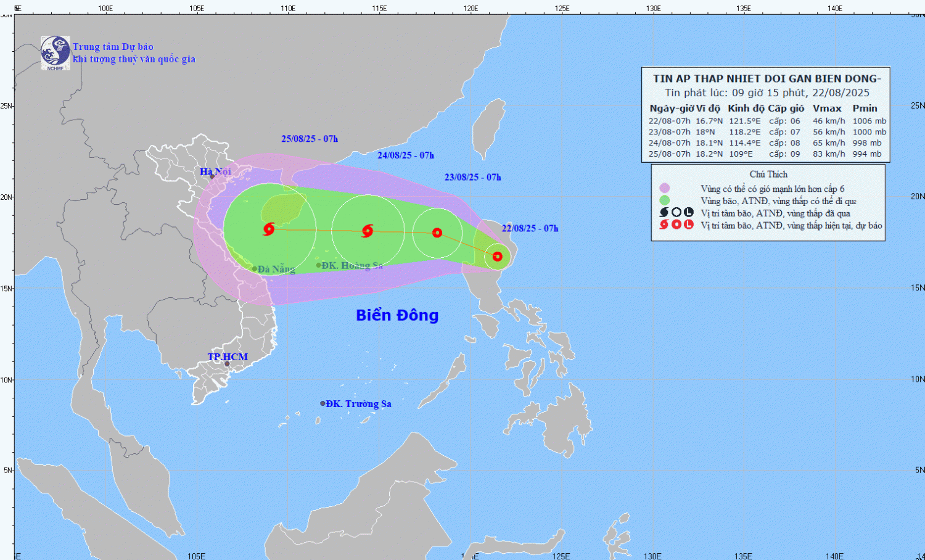Click the "23/08/25 - 07h" time label
The height and width of the screenshot is (560, 925).
[472, 177]
